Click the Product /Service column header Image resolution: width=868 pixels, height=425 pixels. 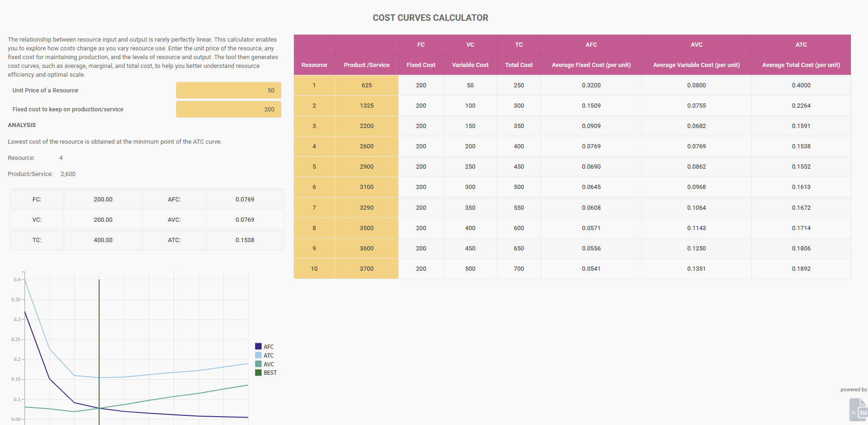(367, 65)
